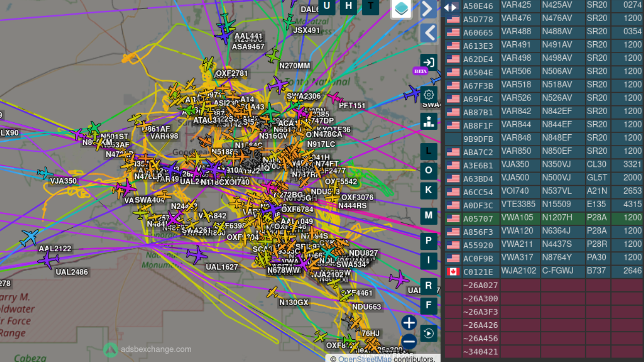Click the ~26A027 row
This screenshot has height=362, width=644.
coord(543,286)
